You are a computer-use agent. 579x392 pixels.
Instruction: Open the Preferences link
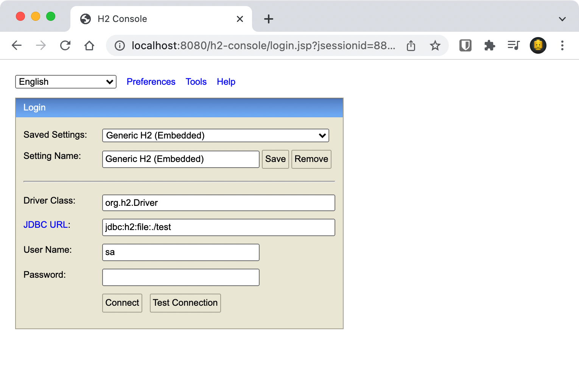[151, 82]
